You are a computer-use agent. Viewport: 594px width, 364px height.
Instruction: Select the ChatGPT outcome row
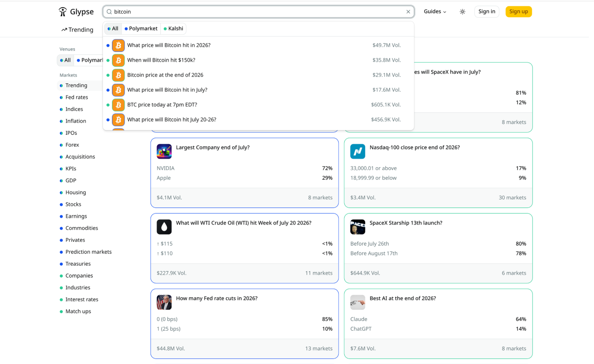[438, 329]
